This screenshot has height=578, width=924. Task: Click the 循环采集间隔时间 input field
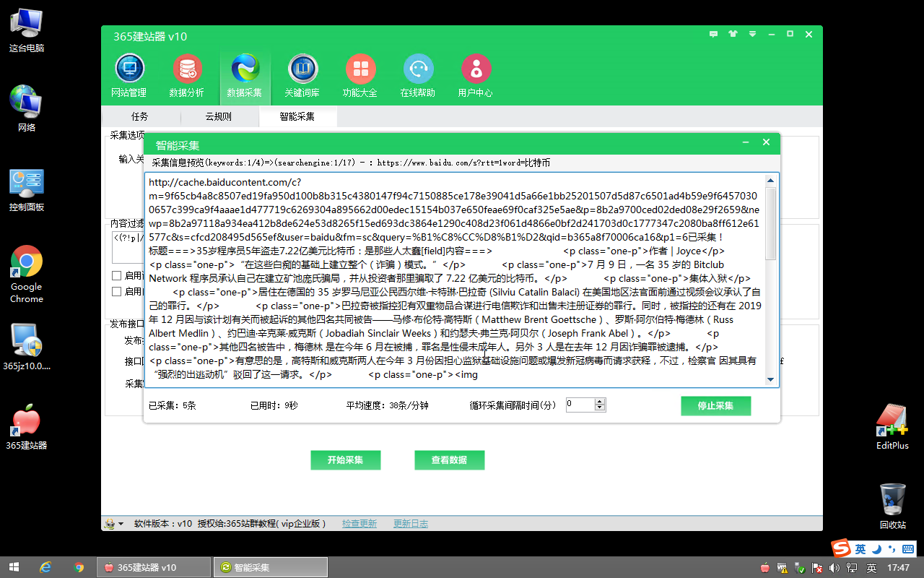pyautogui.click(x=580, y=405)
